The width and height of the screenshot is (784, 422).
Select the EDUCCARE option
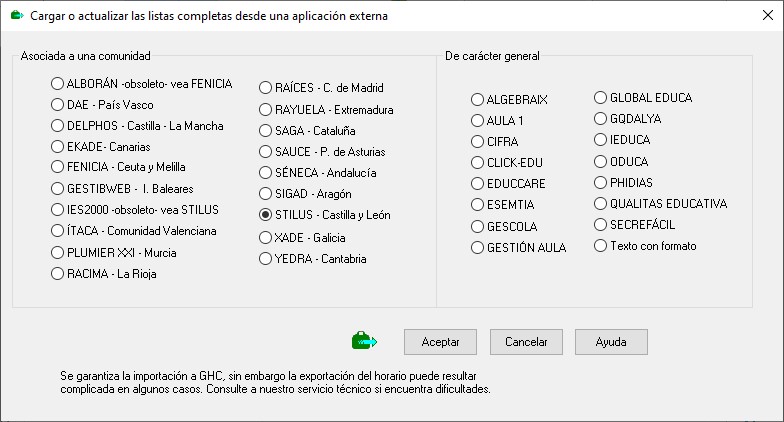tap(508, 184)
